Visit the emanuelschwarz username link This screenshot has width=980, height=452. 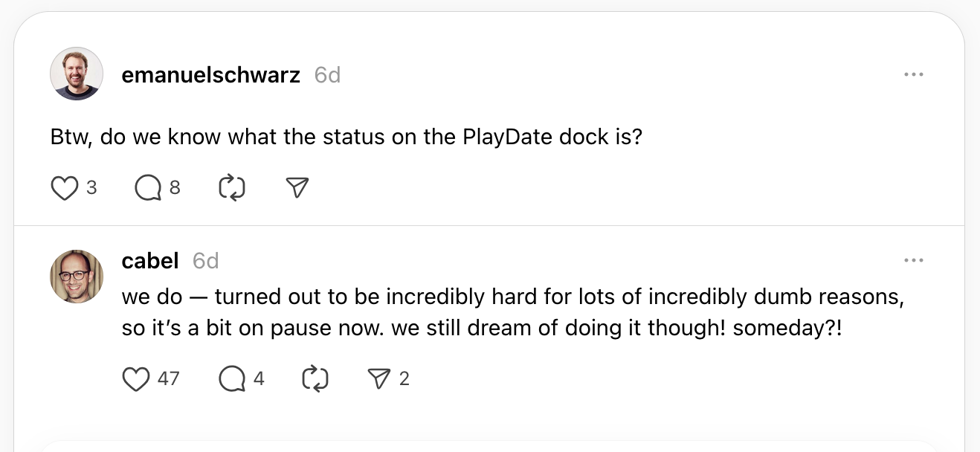tap(210, 75)
